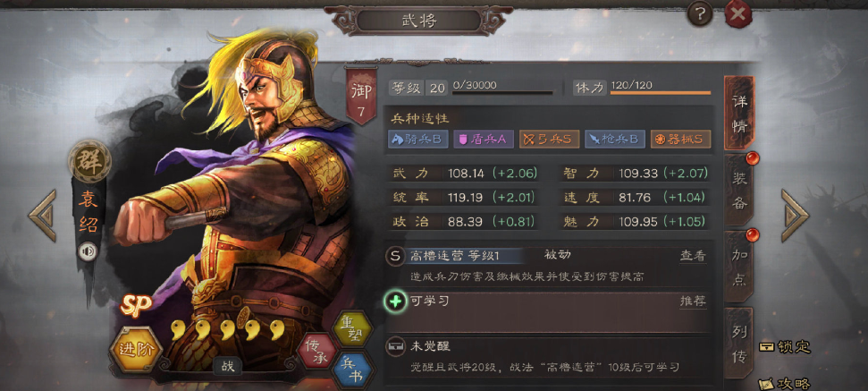Image resolution: width=868 pixels, height=391 pixels.
Task: Click 查看 for 高橹连营 skill
Action: (693, 256)
